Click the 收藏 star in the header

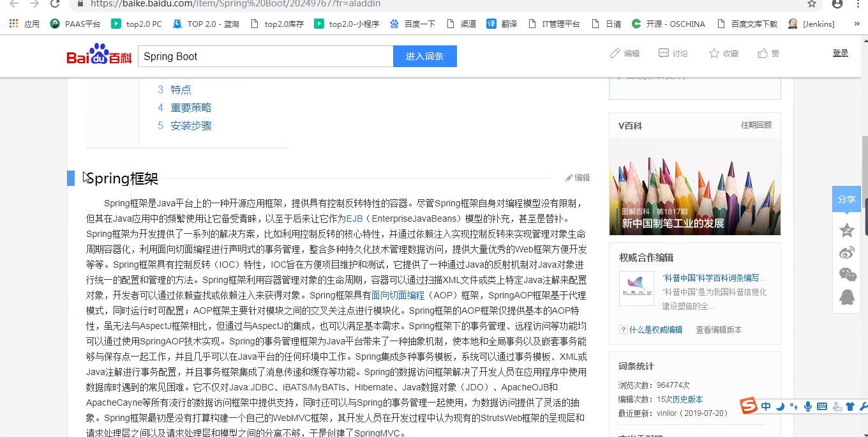click(x=724, y=53)
